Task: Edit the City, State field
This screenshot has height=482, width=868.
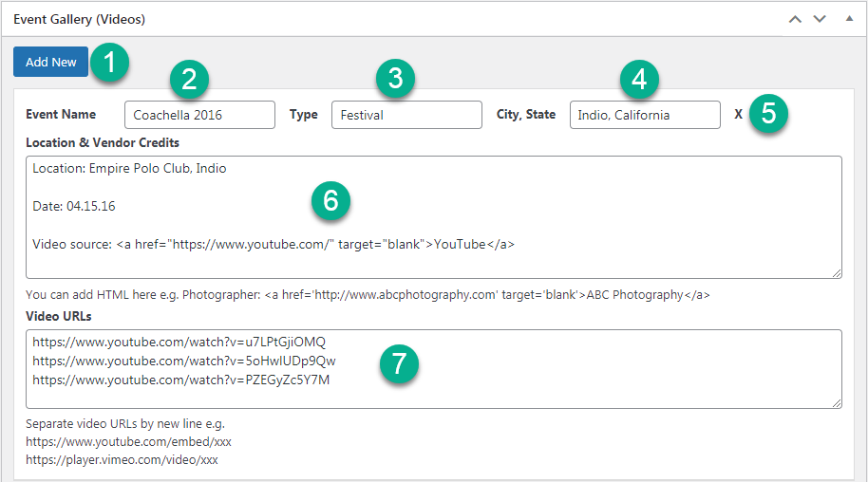Action: coord(645,115)
